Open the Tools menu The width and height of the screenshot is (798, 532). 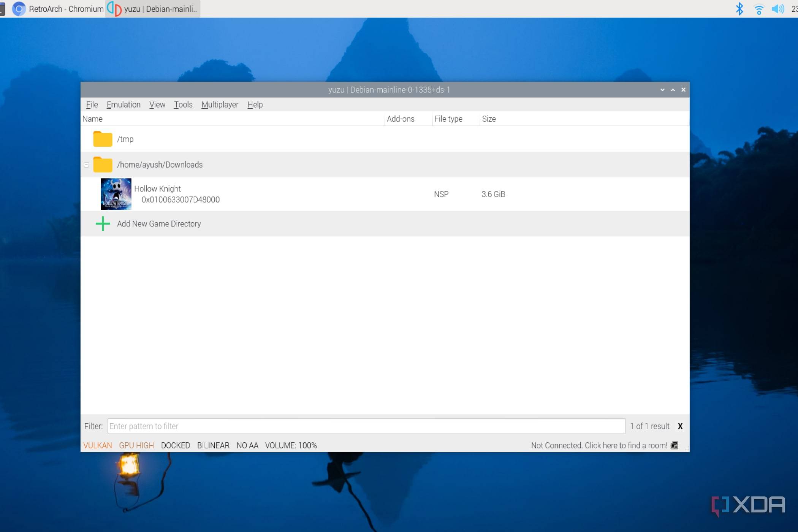click(x=183, y=104)
